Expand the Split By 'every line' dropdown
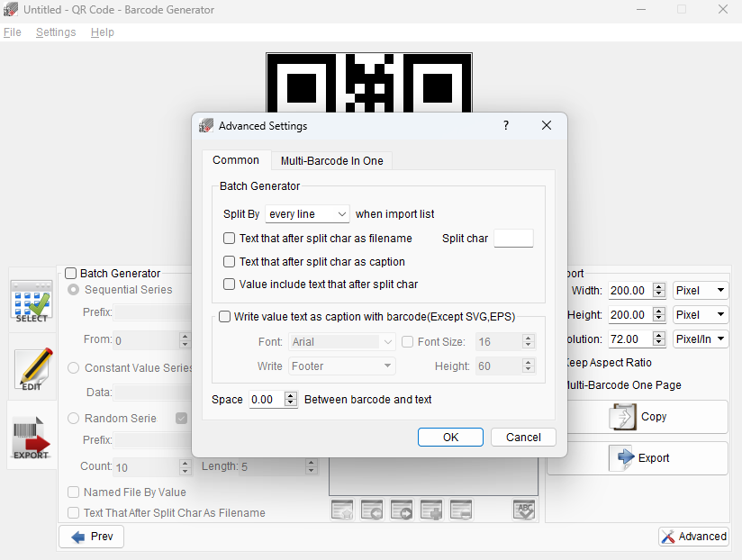 pyautogui.click(x=307, y=214)
